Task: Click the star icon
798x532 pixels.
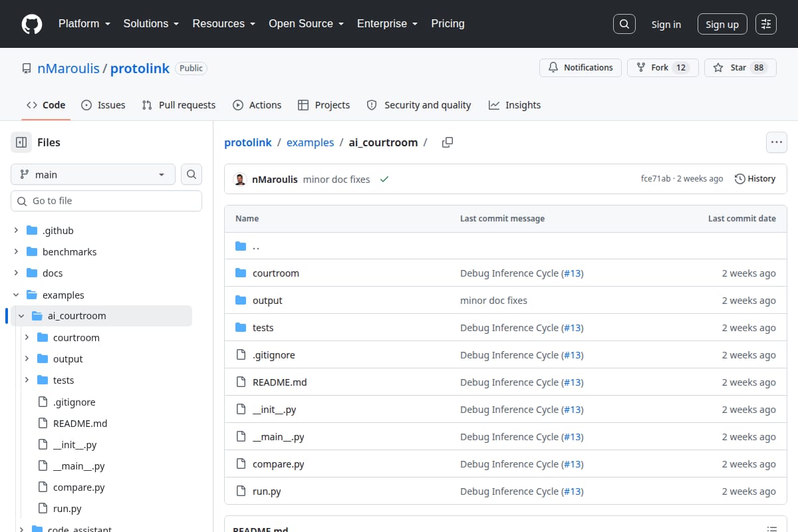Action: tap(718, 68)
